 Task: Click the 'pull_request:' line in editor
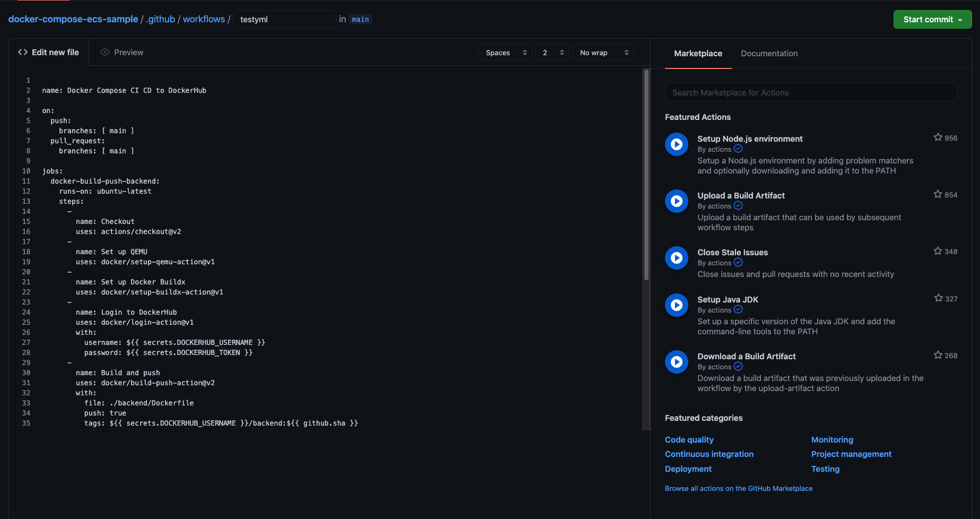click(77, 141)
